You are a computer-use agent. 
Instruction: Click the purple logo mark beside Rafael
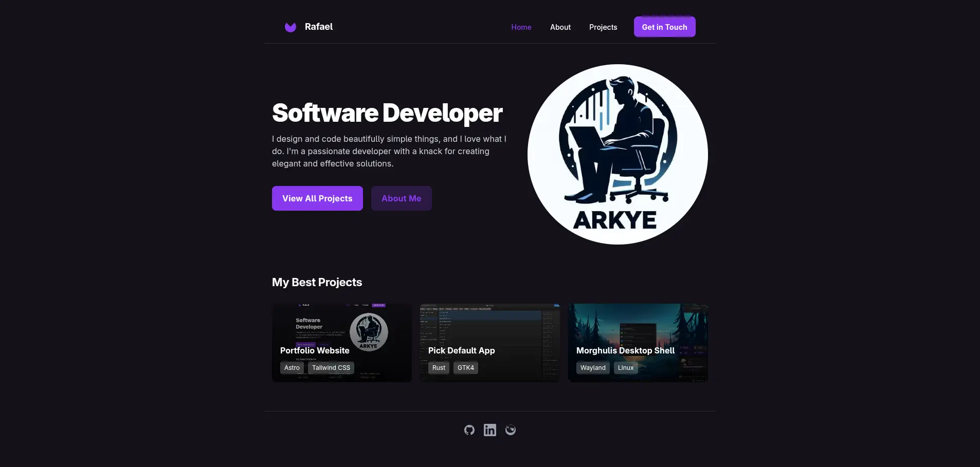[x=290, y=27]
